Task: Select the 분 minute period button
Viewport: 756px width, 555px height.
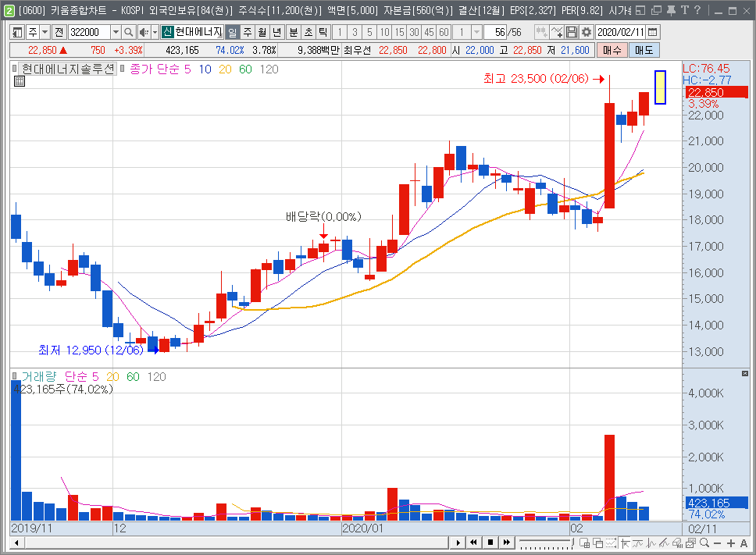Action: point(294,32)
